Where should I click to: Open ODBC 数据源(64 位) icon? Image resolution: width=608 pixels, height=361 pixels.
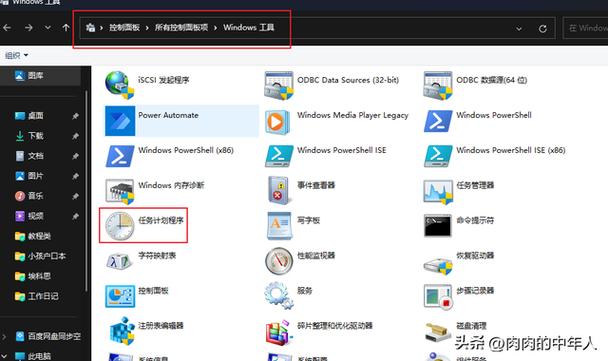tap(438, 85)
